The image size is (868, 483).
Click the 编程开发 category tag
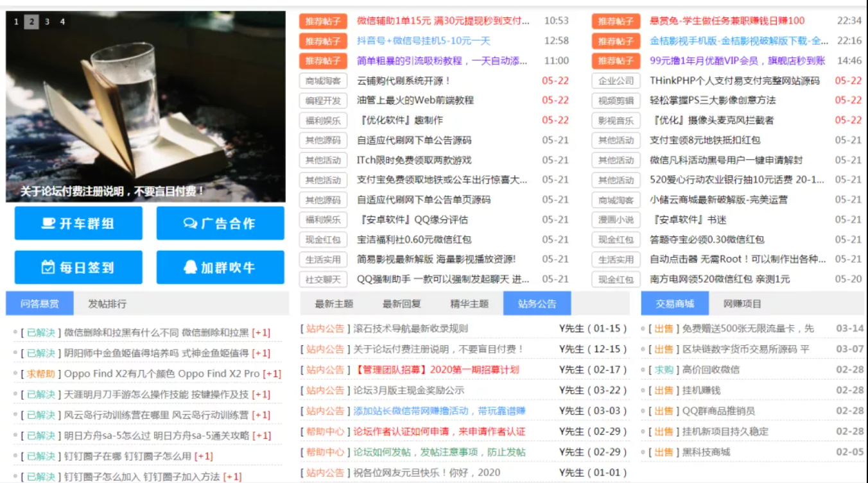pyautogui.click(x=323, y=101)
